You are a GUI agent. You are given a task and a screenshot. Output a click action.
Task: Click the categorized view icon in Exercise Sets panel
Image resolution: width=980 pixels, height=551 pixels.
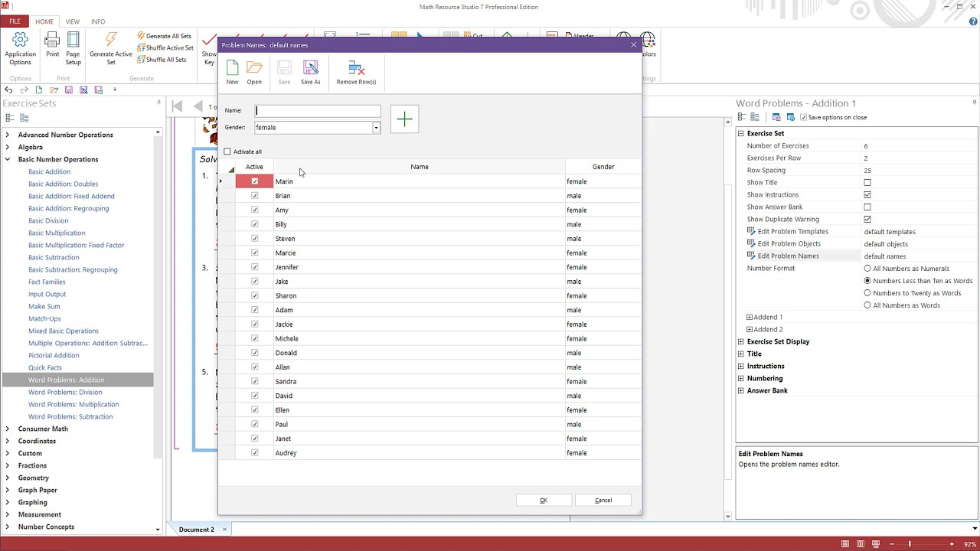(10, 118)
